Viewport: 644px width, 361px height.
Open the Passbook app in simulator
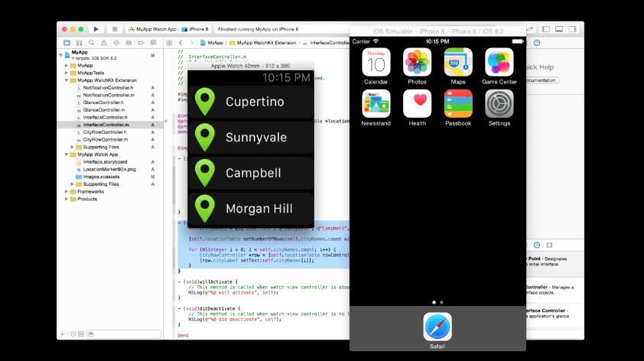[x=458, y=103]
